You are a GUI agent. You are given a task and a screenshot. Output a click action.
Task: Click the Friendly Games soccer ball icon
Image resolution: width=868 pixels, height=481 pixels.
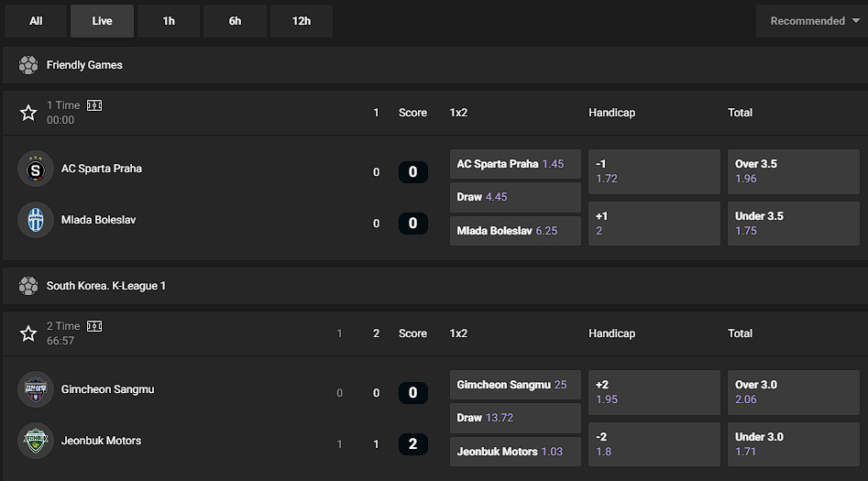28,65
